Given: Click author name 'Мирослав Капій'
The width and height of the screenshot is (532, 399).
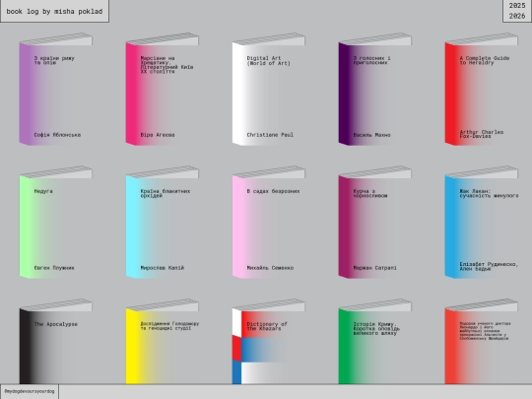Looking at the screenshot, I should point(163,268).
